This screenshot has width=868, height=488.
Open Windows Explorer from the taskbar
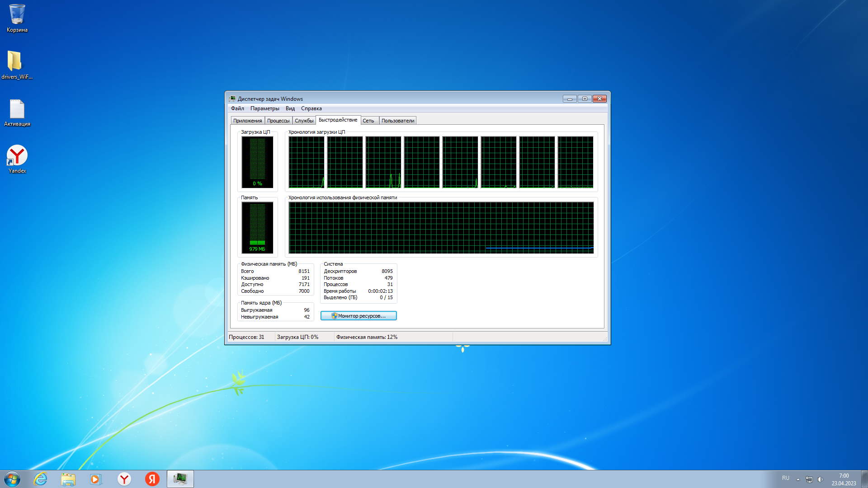[68, 479]
